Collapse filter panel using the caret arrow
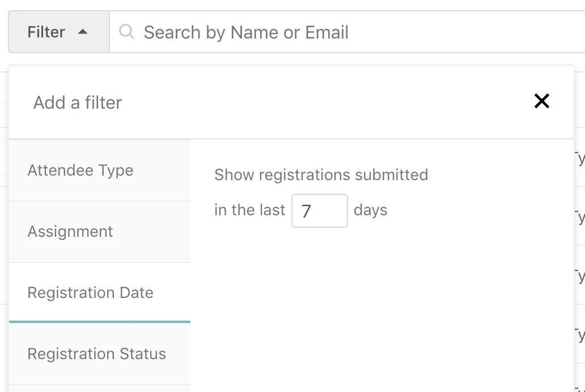The width and height of the screenshot is (585, 392). point(83,32)
